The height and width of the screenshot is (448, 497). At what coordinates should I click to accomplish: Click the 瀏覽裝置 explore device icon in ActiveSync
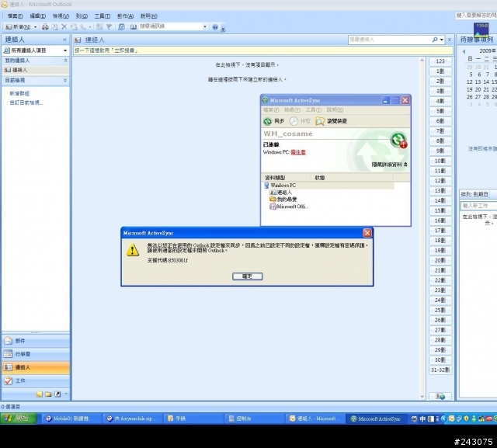click(x=320, y=121)
